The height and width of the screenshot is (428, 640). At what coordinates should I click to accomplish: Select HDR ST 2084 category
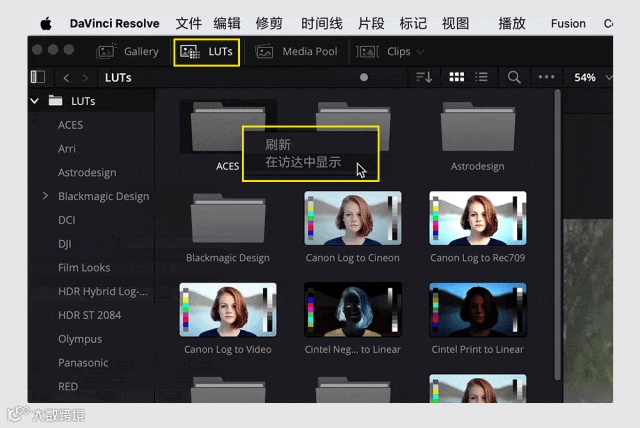tap(89, 315)
